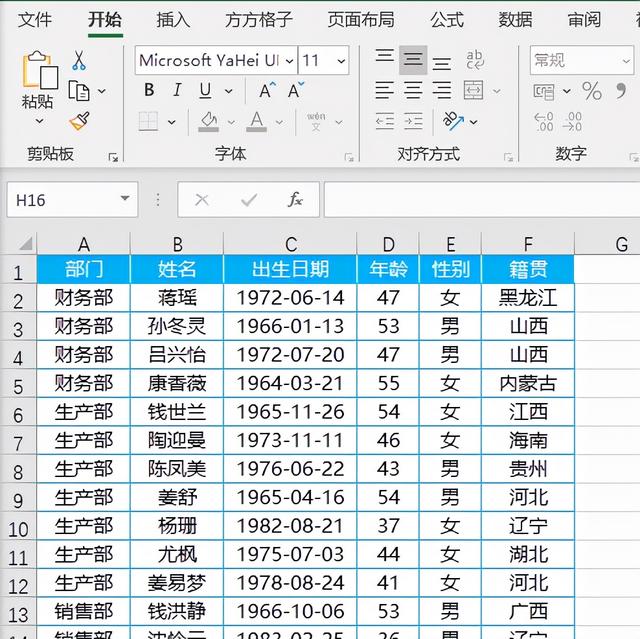
Task: Expand orientation options arrow
Action: click(473, 122)
